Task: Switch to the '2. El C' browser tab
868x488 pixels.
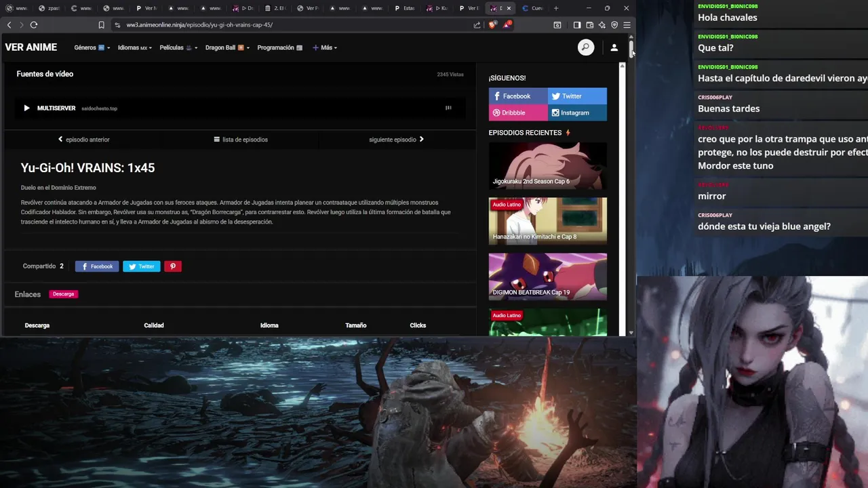Action: (x=275, y=8)
